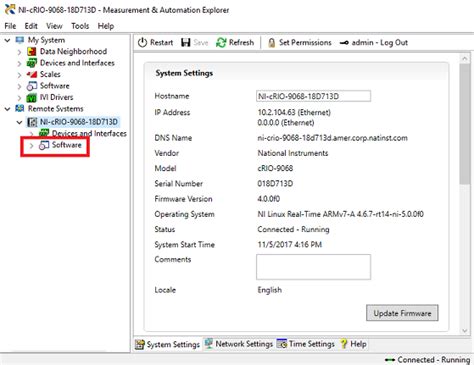This screenshot has height=365, width=474.
Task: Switch to the Time Settings tab
Action: click(305, 344)
